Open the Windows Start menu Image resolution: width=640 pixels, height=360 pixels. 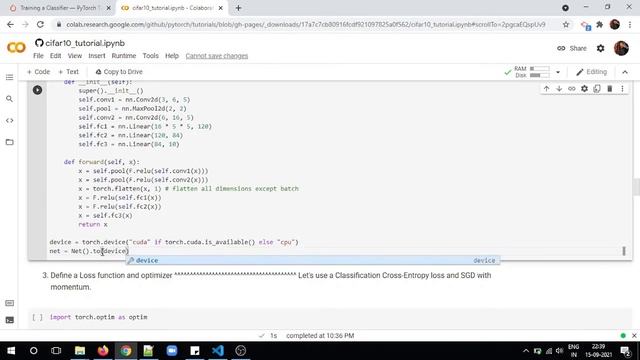[11, 351]
